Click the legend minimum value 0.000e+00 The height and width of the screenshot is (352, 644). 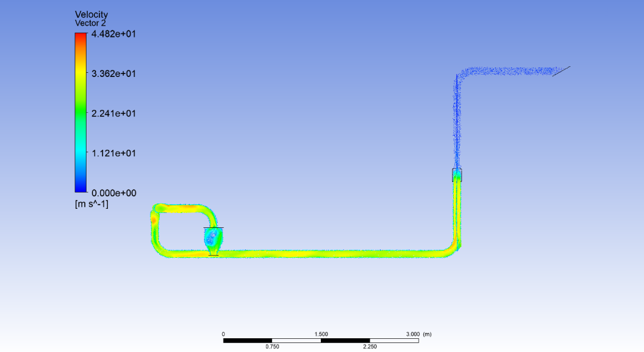[114, 193]
